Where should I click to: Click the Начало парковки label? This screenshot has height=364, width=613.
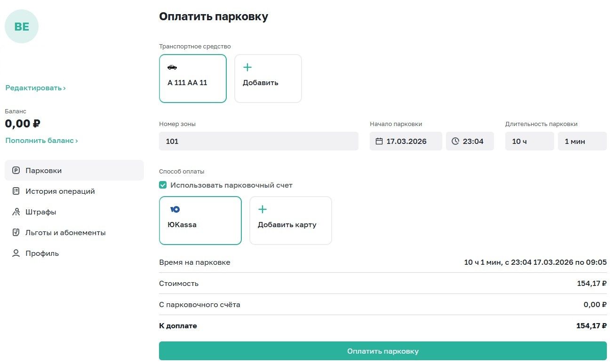396,124
